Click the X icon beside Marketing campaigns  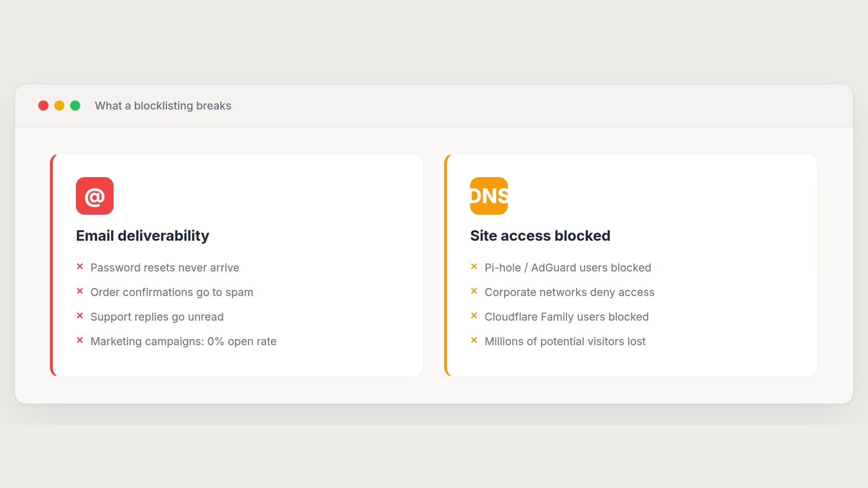point(80,340)
